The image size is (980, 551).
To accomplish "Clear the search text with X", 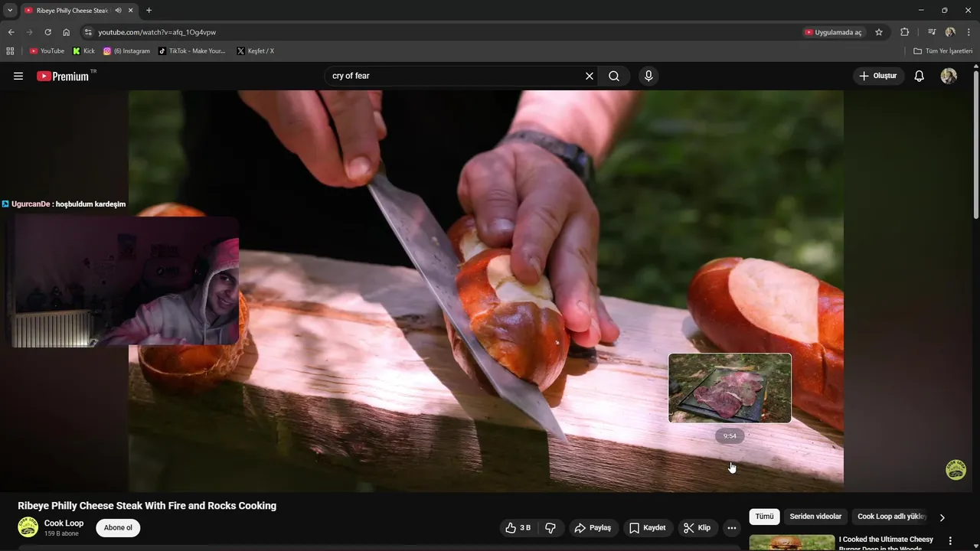I will click(x=590, y=76).
